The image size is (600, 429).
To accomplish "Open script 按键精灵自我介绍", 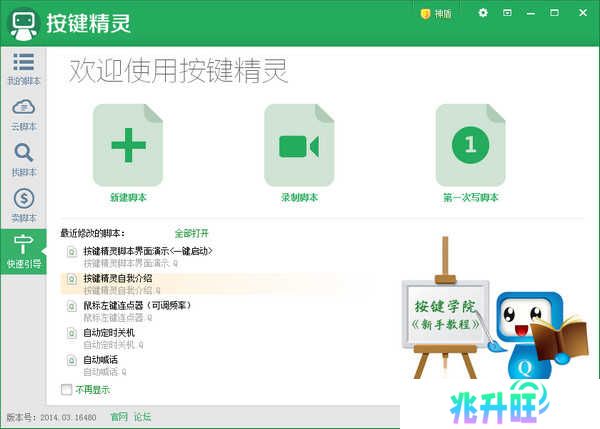I will coord(118,278).
